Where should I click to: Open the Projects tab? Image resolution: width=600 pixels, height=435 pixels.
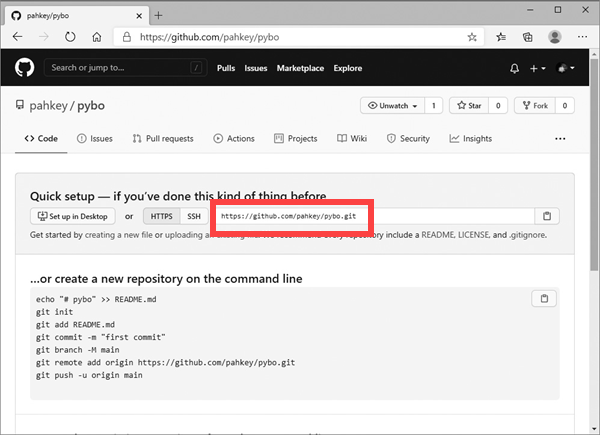coord(295,138)
